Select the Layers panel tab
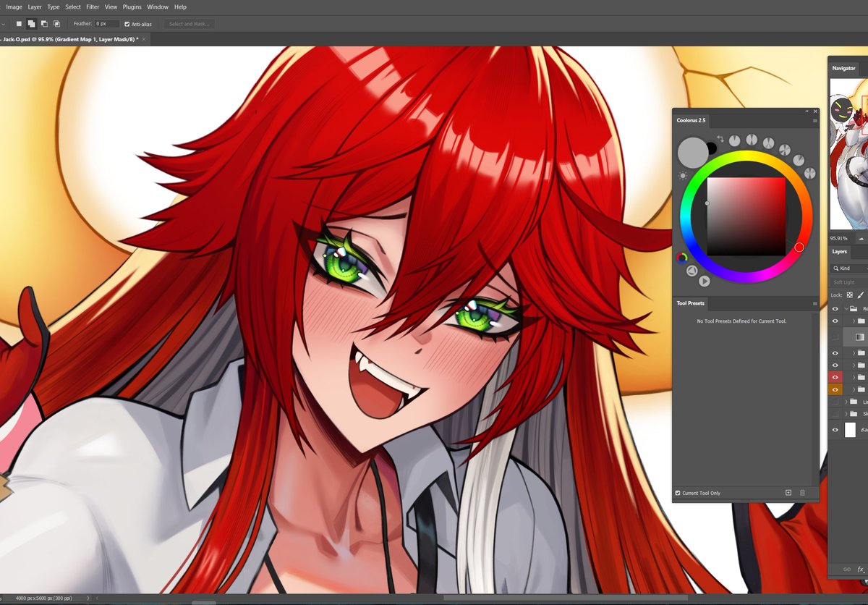The width and height of the screenshot is (868, 605). pos(840,252)
